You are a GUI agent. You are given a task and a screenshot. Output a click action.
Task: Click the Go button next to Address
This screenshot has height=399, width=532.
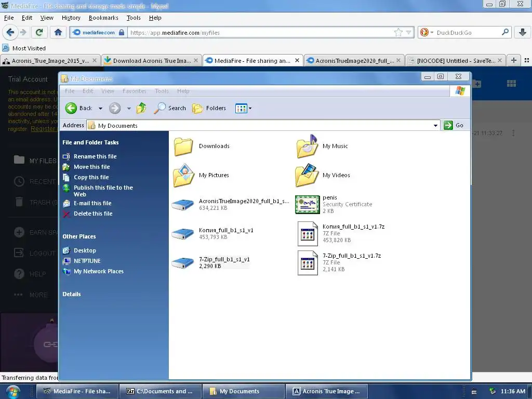[453, 125]
